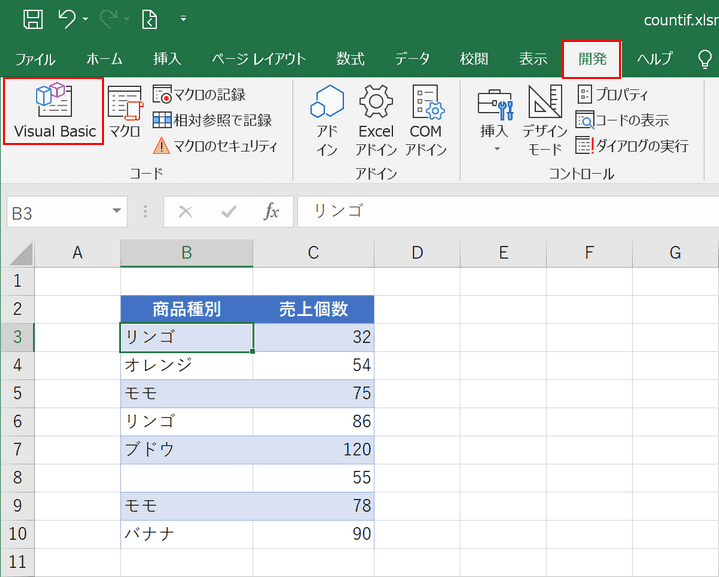Viewport: 719px width, 577px height.
Task: Select column E header
Action: point(503,253)
